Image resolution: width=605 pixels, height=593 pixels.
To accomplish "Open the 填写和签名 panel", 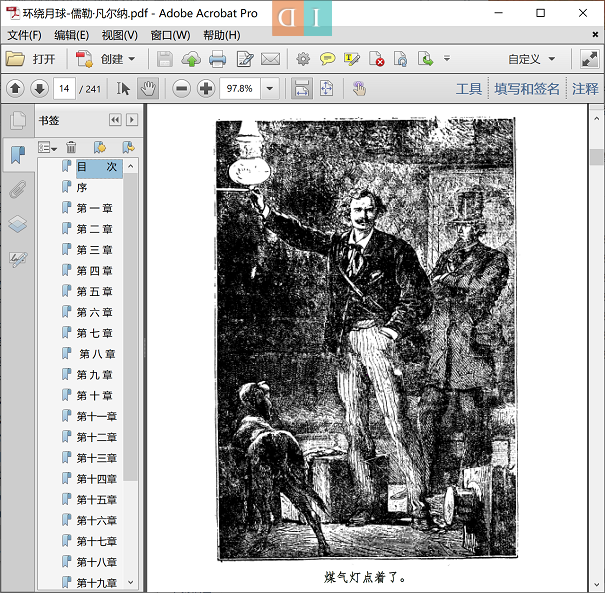I will (527, 89).
